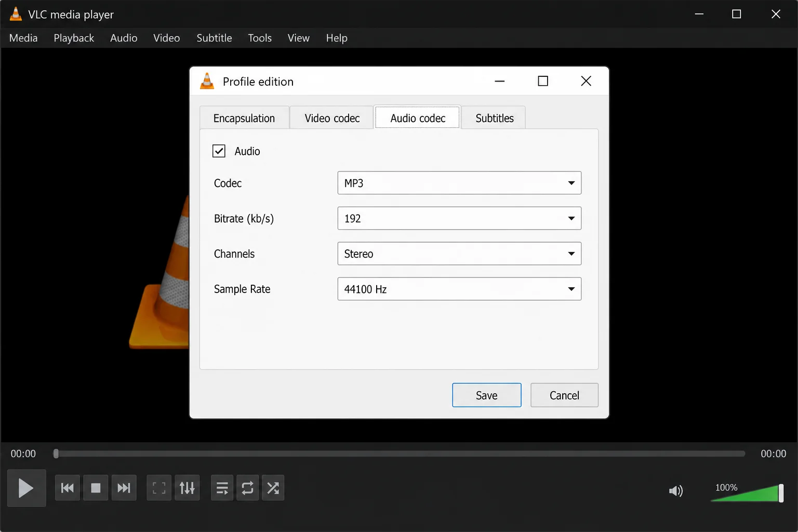The image size is (798, 532).
Task: Open the Sample Rate dropdown 44100 Hz
Action: [459, 289]
